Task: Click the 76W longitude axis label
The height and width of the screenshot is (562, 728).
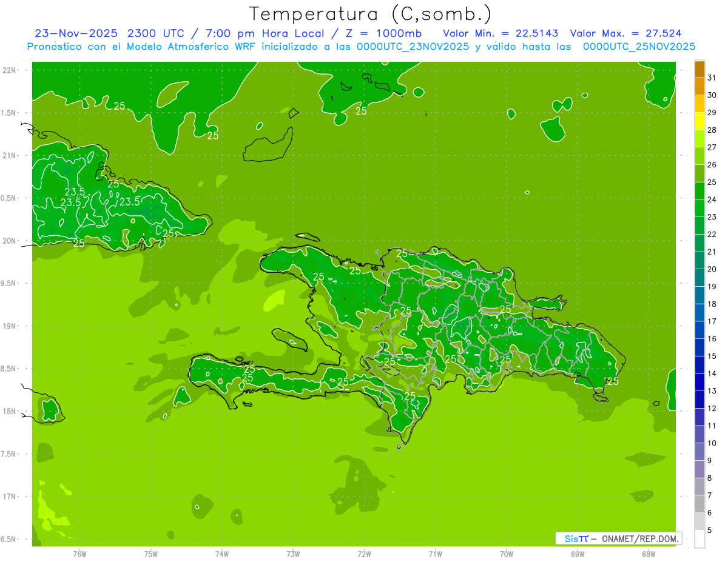Action: tap(79, 554)
